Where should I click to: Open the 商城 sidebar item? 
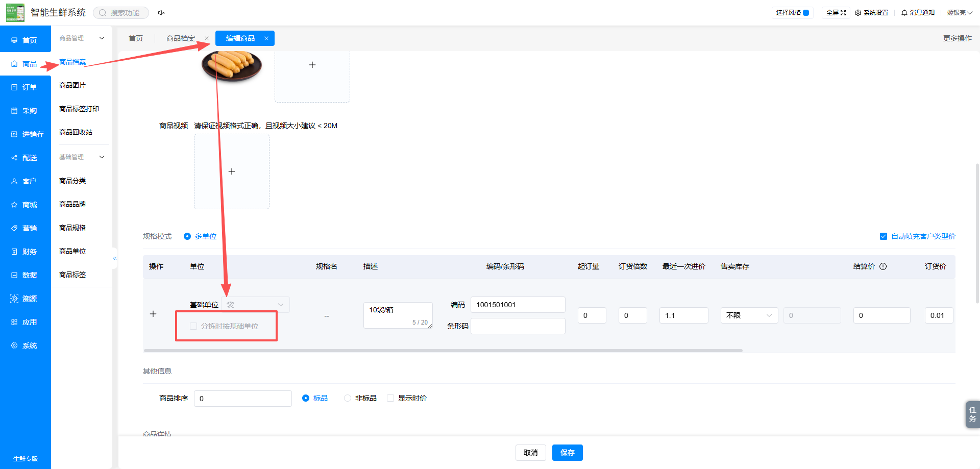[26, 205]
